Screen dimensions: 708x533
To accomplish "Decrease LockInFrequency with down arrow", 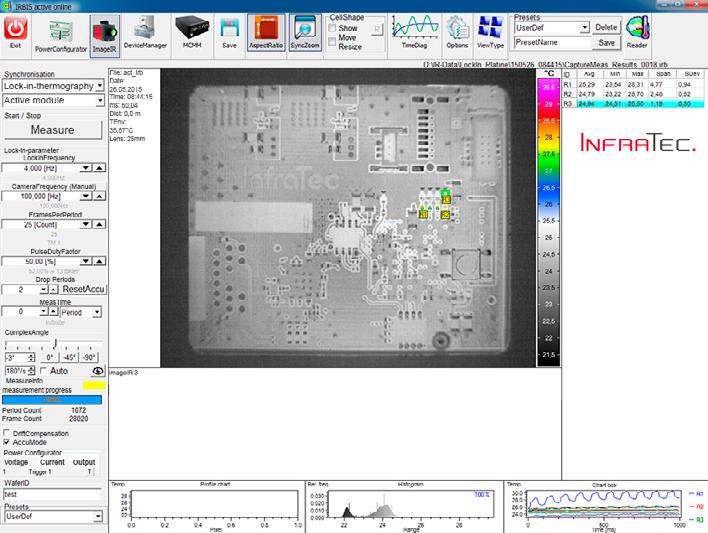I will click(86, 168).
